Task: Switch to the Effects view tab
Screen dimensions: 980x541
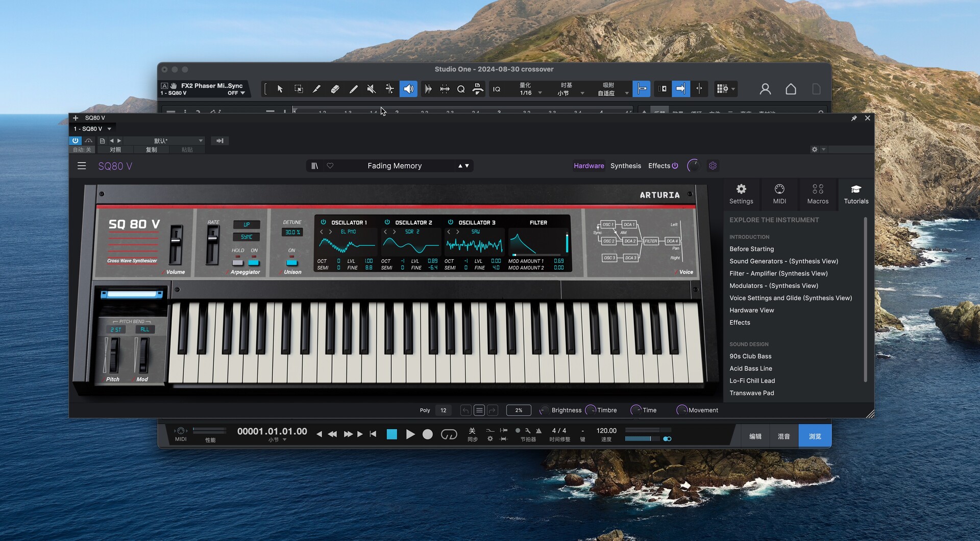Action: click(659, 166)
